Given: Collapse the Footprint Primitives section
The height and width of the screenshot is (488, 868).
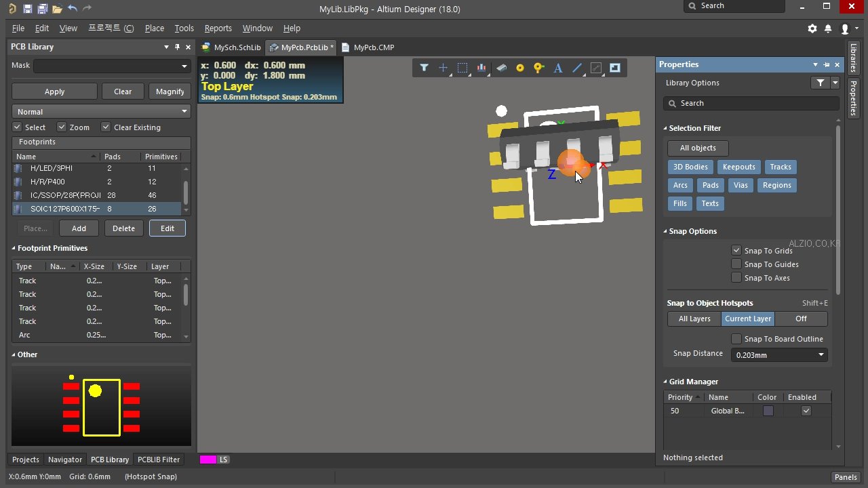Looking at the screenshot, I should coord(14,248).
